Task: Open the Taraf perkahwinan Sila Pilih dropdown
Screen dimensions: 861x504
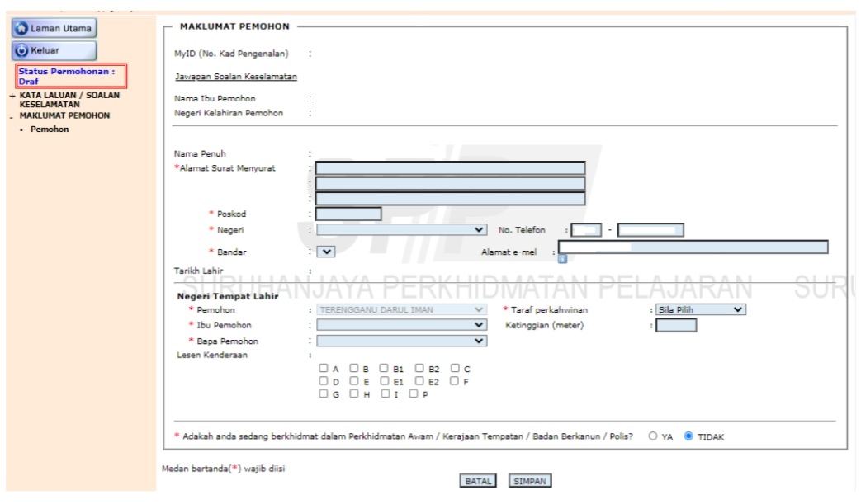Action: (701, 310)
